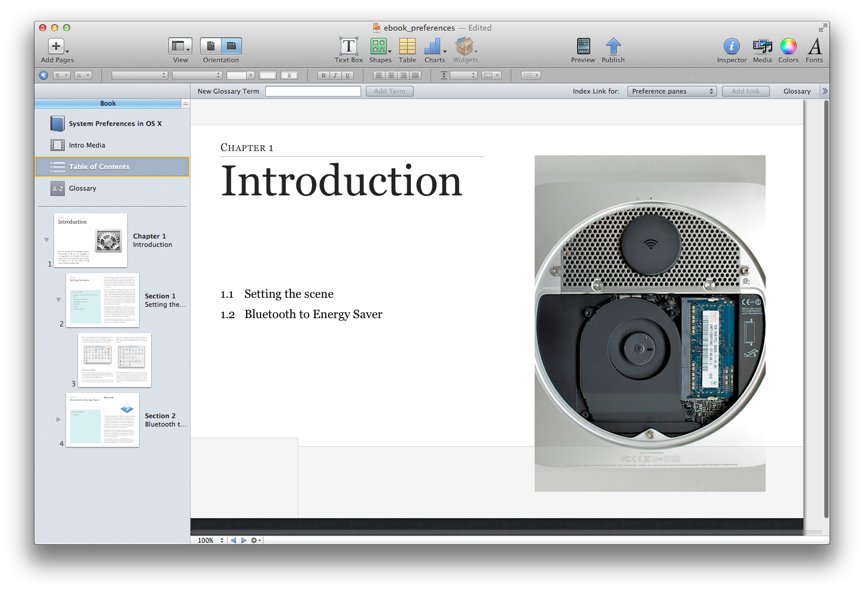Select Section 1 page 2 thumbnail
This screenshot has height=592, width=864.
coord(102,300)
